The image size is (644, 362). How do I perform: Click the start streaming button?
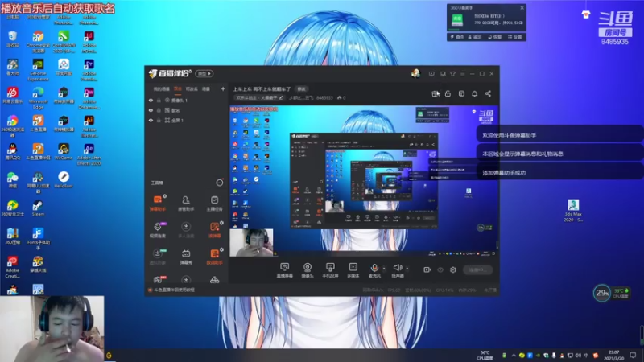point(477,269)
